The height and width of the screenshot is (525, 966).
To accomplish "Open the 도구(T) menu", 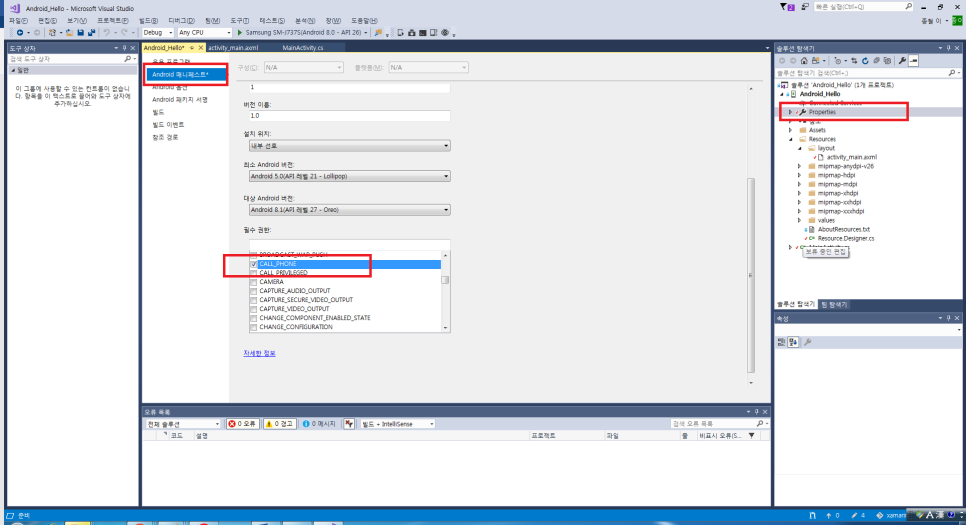I will [x=240, y=21].
